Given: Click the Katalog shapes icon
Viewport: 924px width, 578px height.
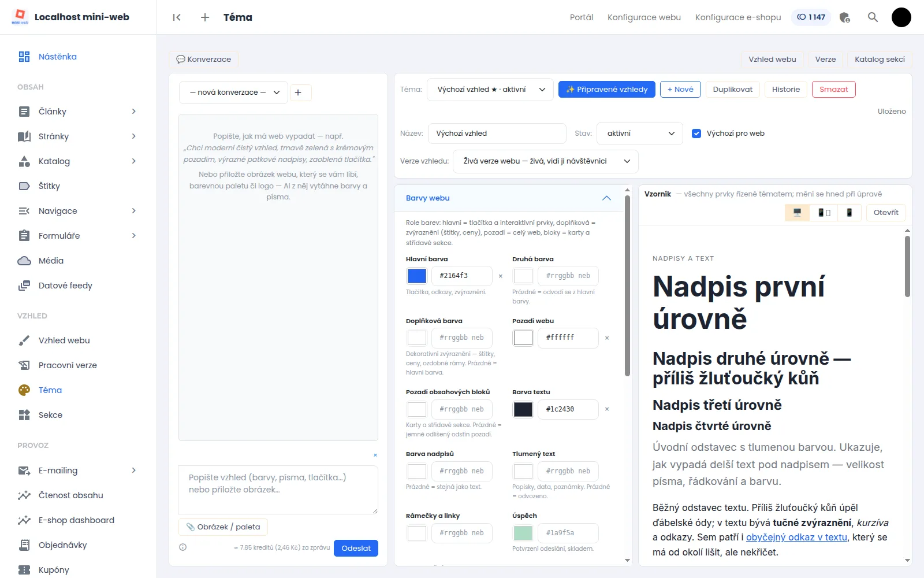Looking at the screenshot, I should pyautogui.click(x=24, y=161).
